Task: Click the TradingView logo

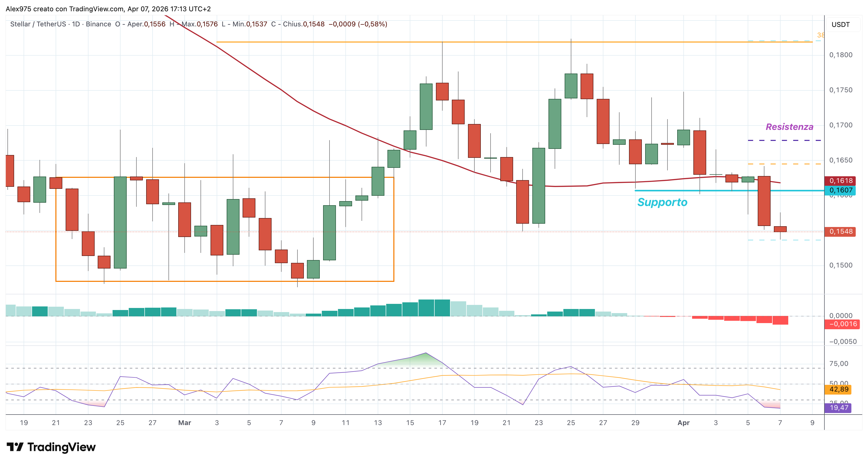Action: click(x=51, y=447)
